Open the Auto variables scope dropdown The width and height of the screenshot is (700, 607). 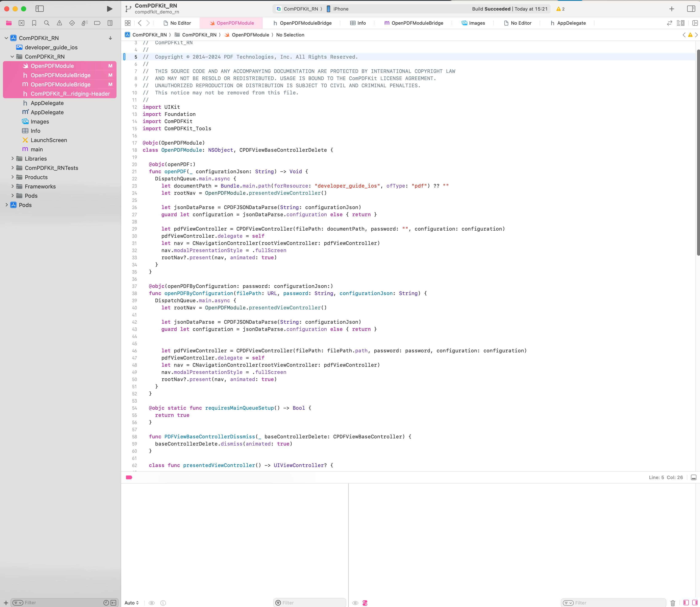click(x=131, y=603)
